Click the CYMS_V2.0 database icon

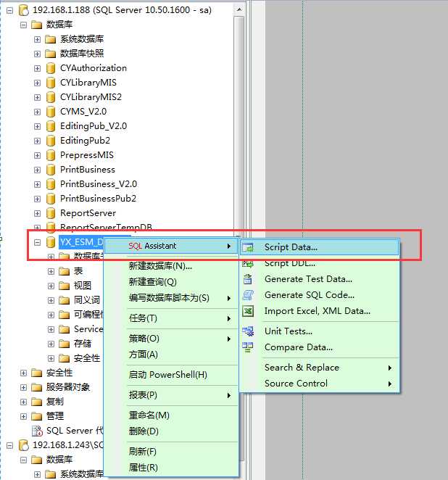[x=51, y=112]
